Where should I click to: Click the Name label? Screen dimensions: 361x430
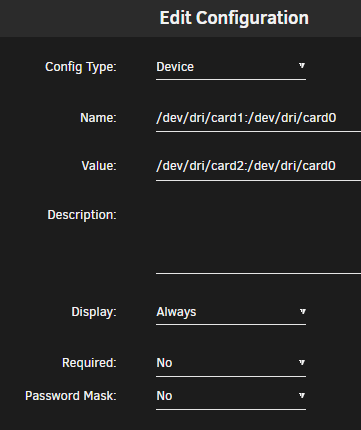98,118
